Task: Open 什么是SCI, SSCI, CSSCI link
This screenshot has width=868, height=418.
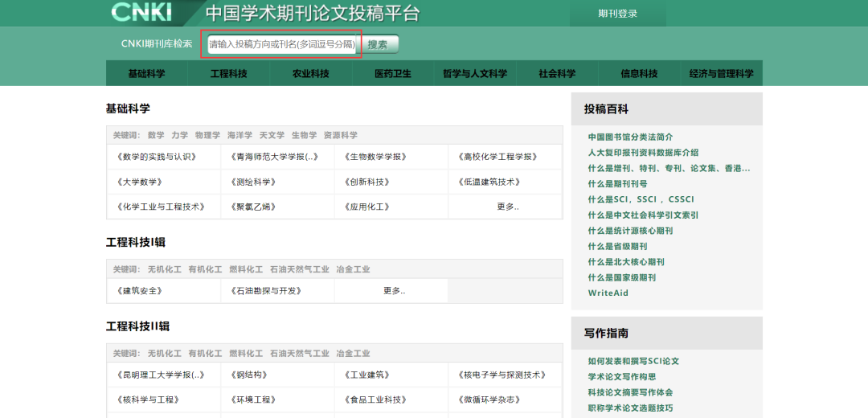Action: pos(641,199)
